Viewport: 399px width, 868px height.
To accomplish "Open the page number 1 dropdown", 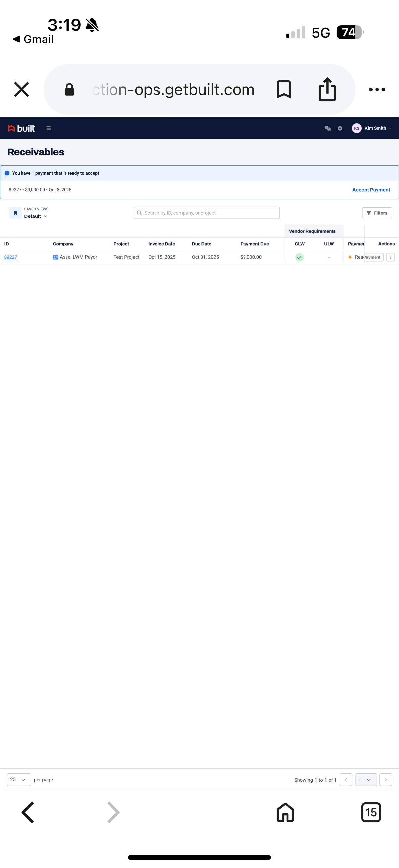I will pyautogui.click(x=366, y=779).
